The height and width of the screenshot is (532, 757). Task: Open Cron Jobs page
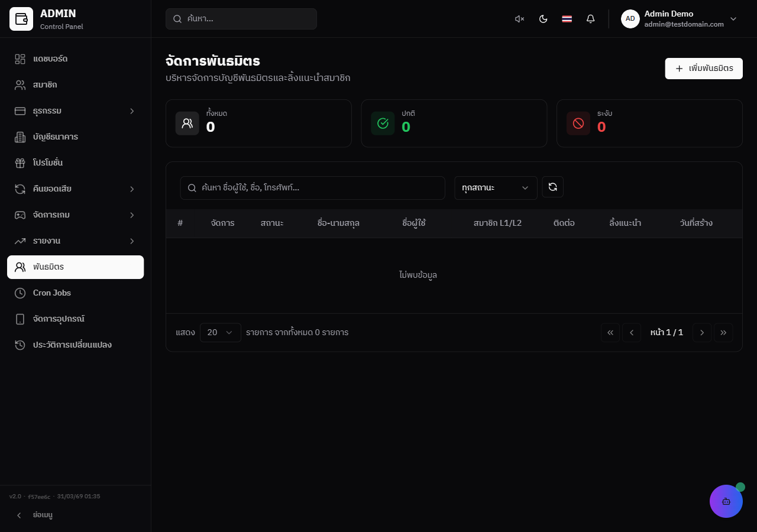point(75,293)
